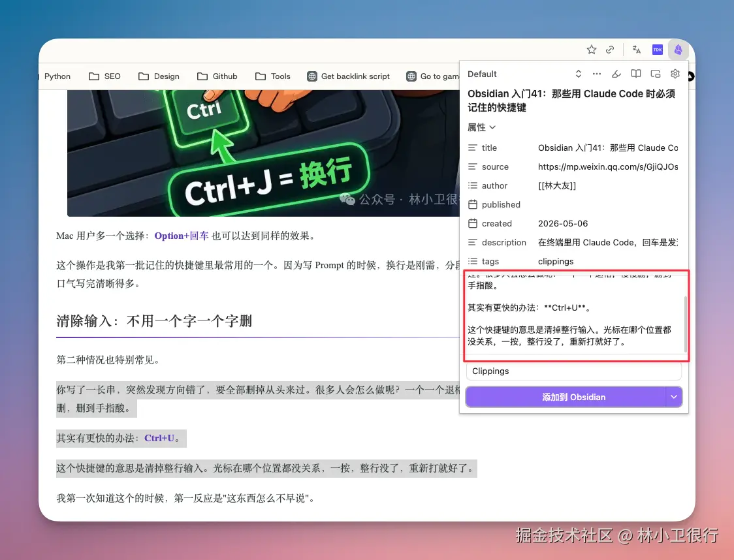
Task: Click the note content area scrollbar
Action: click(x=686, y=324)
